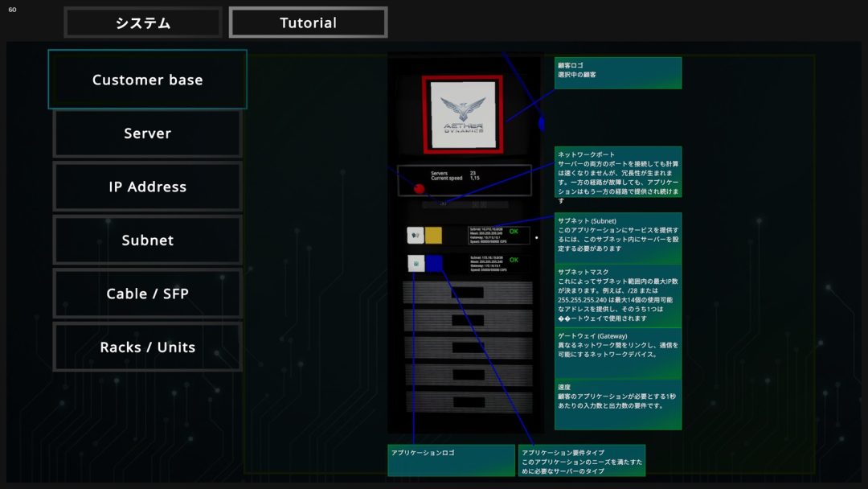Open the Customer base tutorial section
The image size is (868, 489).
click(147, 80)
